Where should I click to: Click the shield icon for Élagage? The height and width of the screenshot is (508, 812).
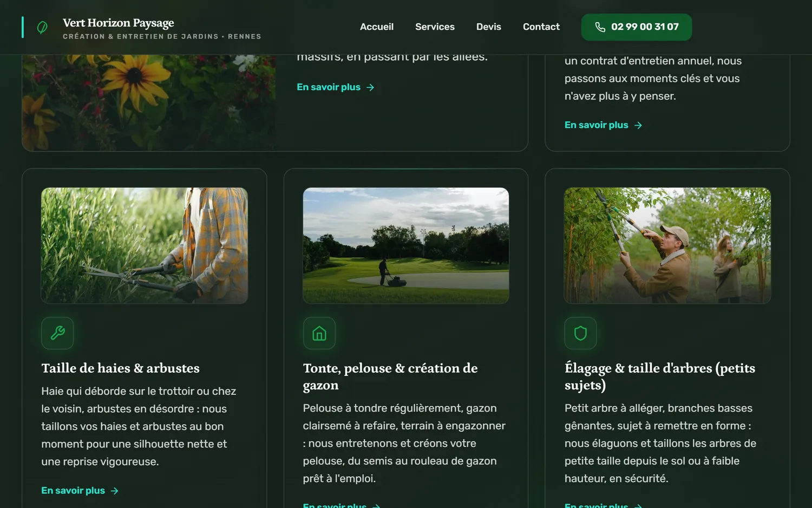pos(581,333)
